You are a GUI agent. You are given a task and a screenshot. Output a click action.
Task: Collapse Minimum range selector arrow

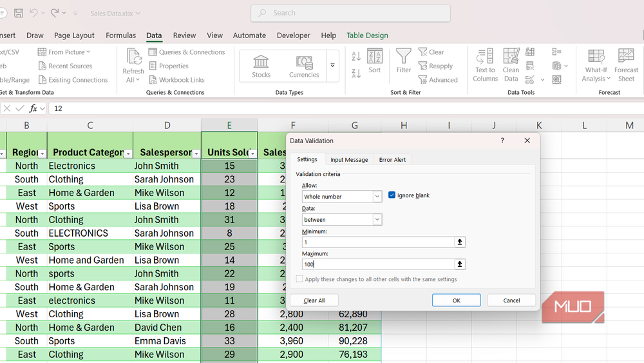click(460, 242)
